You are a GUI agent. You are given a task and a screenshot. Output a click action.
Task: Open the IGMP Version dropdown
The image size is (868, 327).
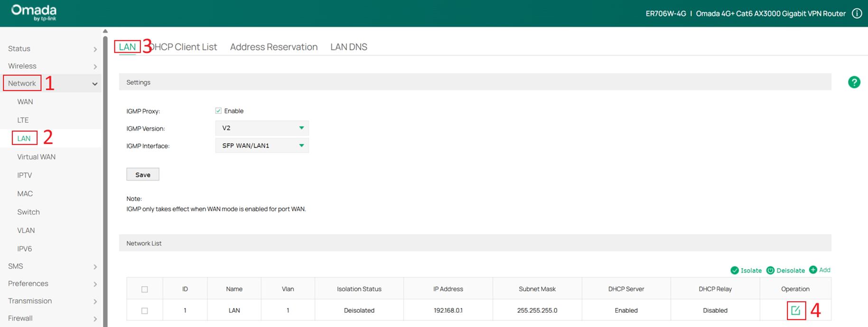(x=262, y=128)
